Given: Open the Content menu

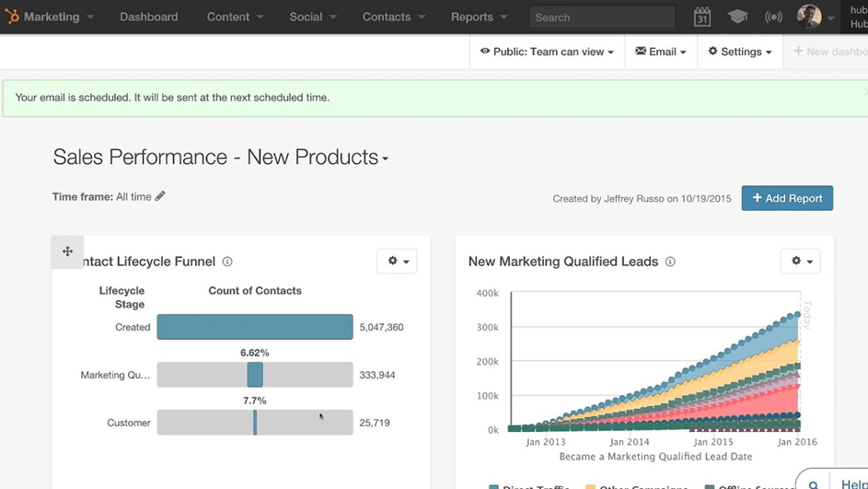Looking at the screenshot, I should 236,17.
